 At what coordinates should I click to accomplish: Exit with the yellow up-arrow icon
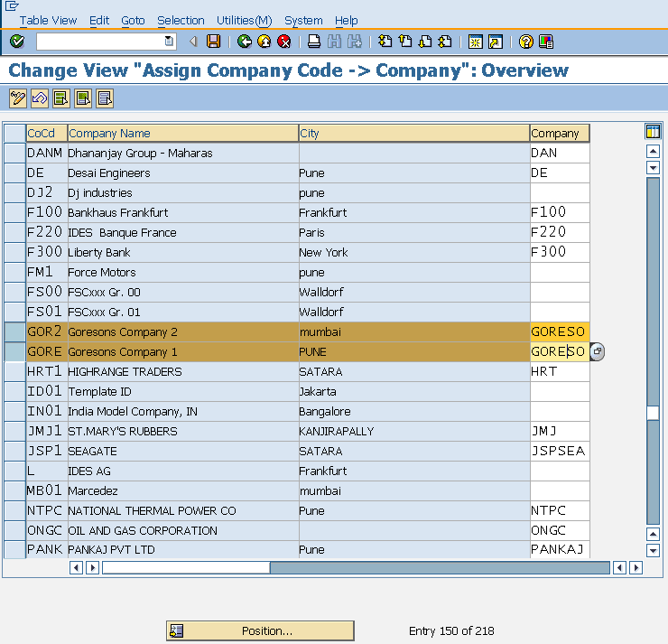264,42
